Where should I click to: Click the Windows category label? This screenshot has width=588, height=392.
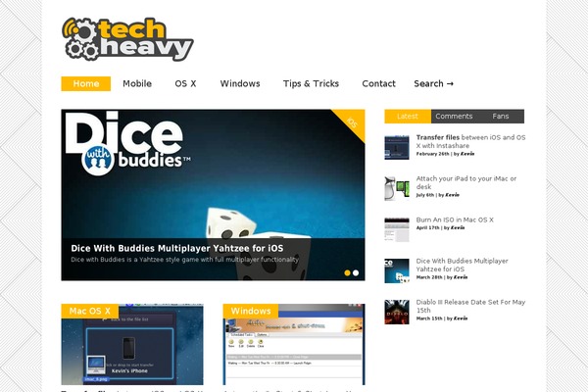pos(251,311)
